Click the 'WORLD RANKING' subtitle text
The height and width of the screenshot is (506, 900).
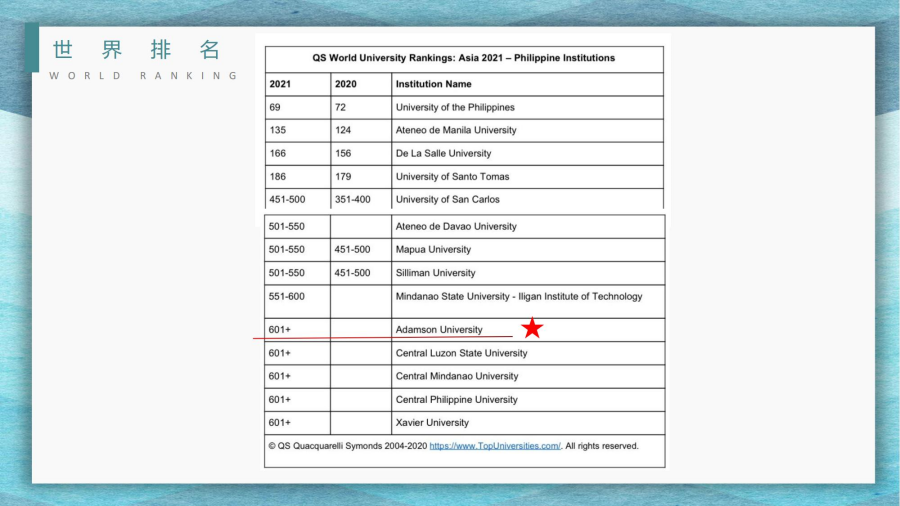[143, 76]
